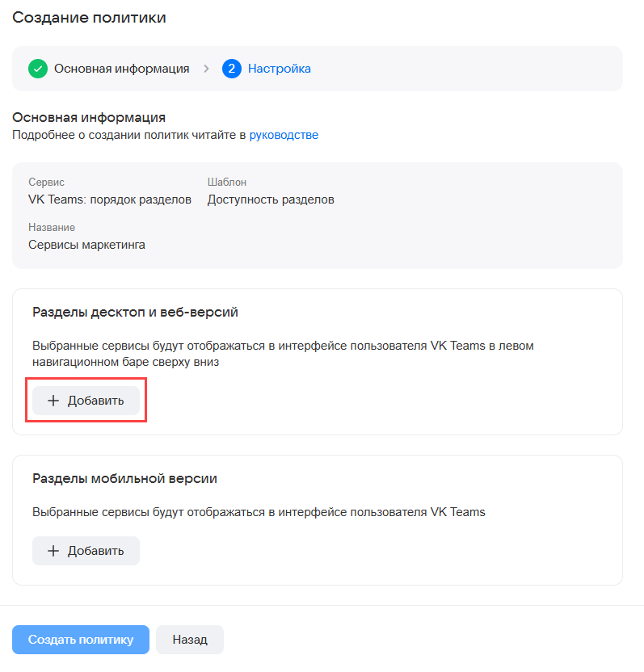Click the plus icon in the desktop sections card

click(x=54, y=401)
